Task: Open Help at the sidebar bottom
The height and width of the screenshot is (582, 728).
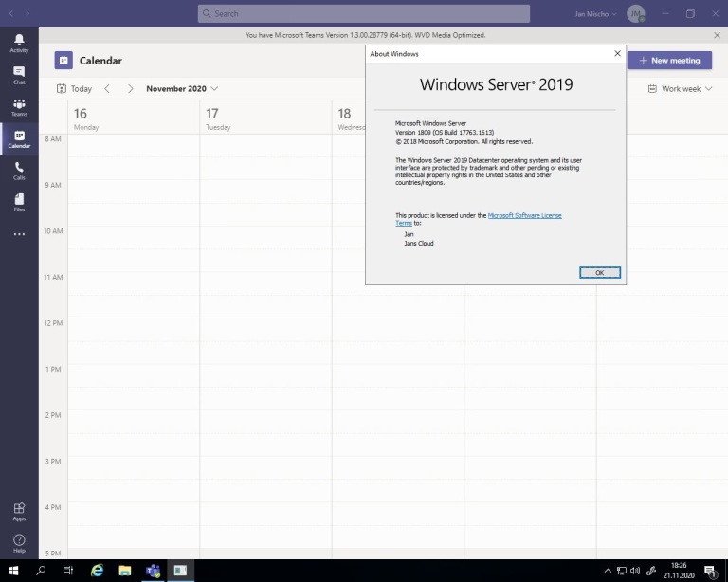Action: (x=19, y=542)
